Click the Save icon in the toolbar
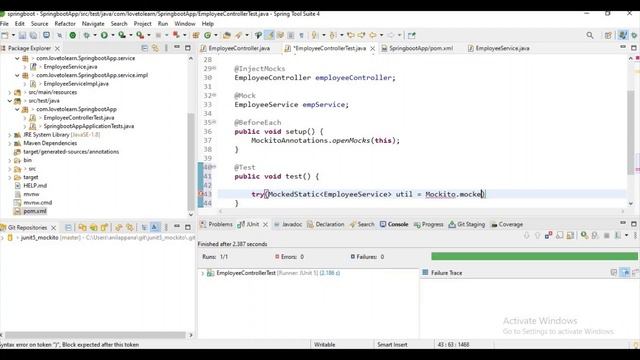 (x=22, y=36)
